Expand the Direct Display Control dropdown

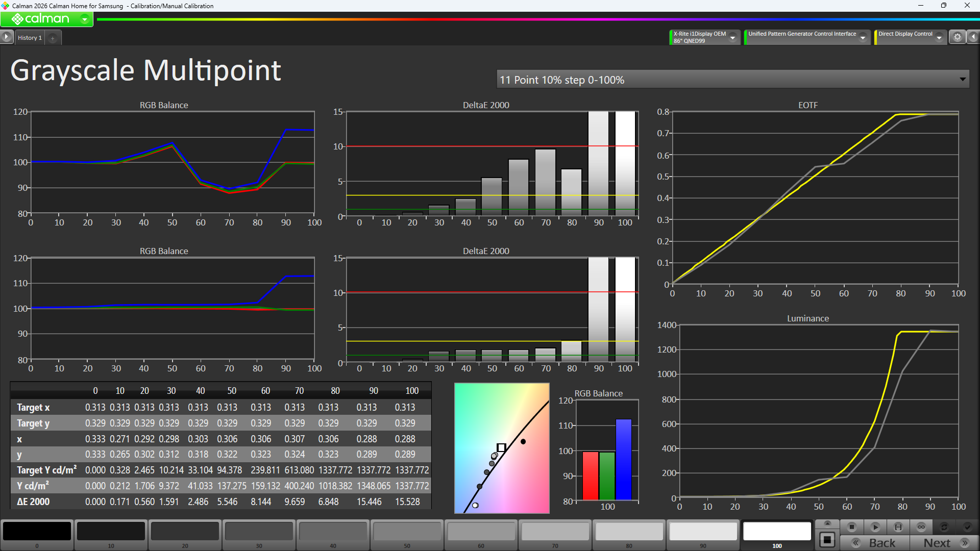(939, 37)
